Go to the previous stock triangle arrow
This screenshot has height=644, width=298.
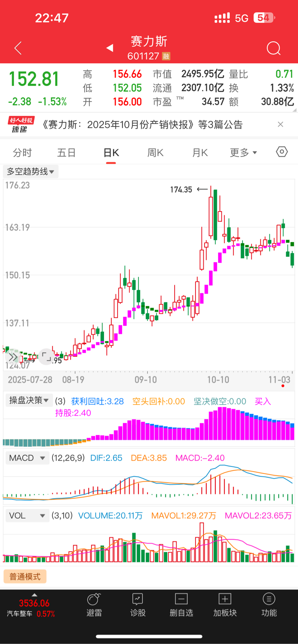click(110, 48)
